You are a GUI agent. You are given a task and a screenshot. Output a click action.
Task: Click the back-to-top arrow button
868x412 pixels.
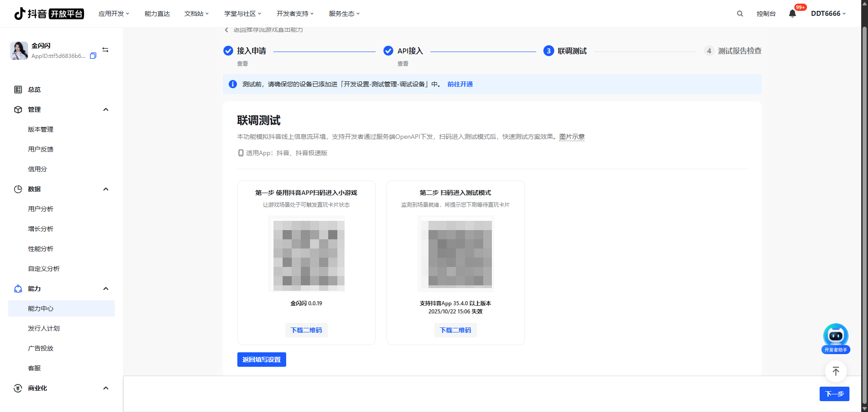835,371
